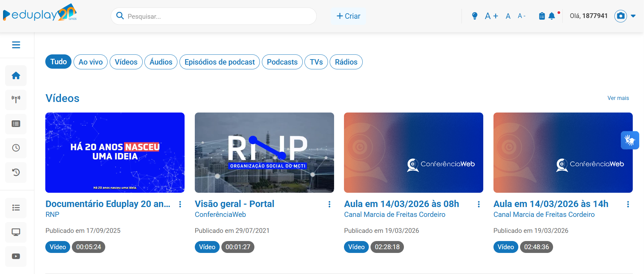The width and height of the screenshot is (644, 274).
Task: Play the RNP Organização Social thumbnail
Action: [264, 153]
